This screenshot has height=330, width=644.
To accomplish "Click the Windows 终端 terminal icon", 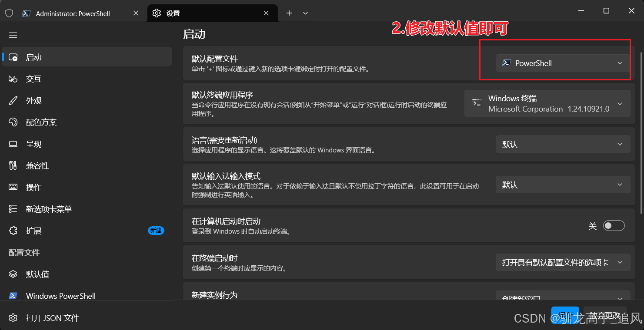I will coord(477,103).
